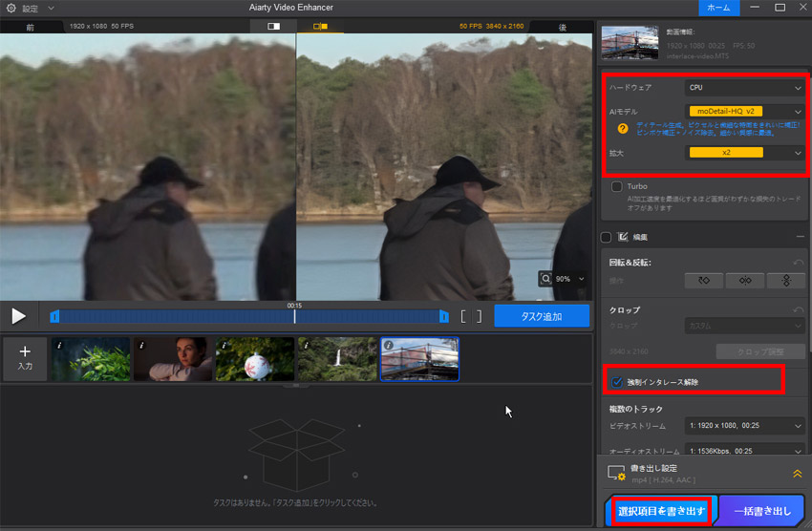This screenshot has width=812, height=531.
Task: Open the AIモデル moDetail-HQ v2 dropdown
Action: click(744, 112)
